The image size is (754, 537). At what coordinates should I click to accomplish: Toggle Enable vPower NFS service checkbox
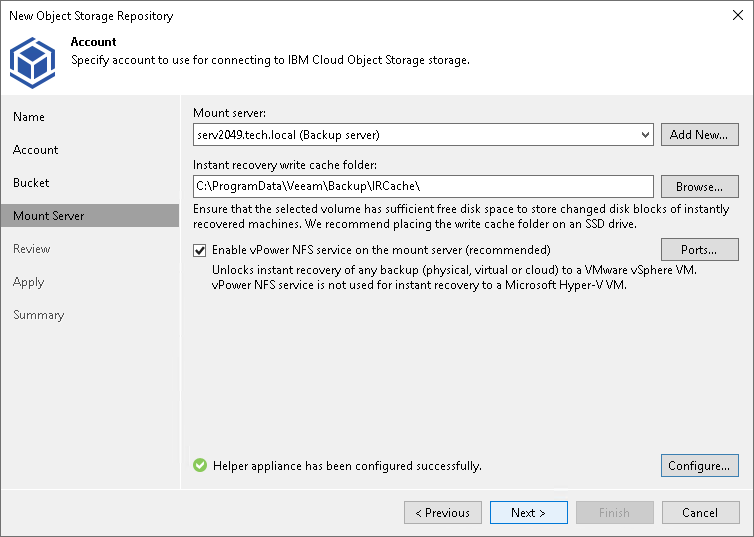[200, 250]
